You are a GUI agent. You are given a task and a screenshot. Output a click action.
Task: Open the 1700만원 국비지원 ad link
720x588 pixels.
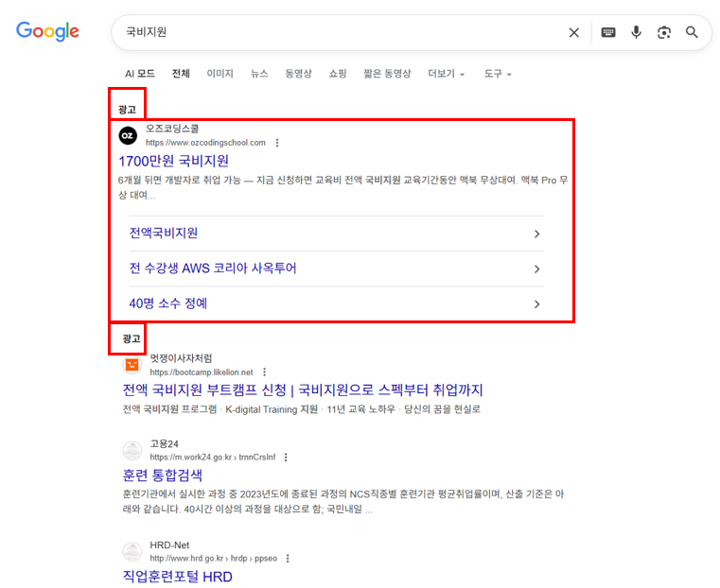coord(173,161)
